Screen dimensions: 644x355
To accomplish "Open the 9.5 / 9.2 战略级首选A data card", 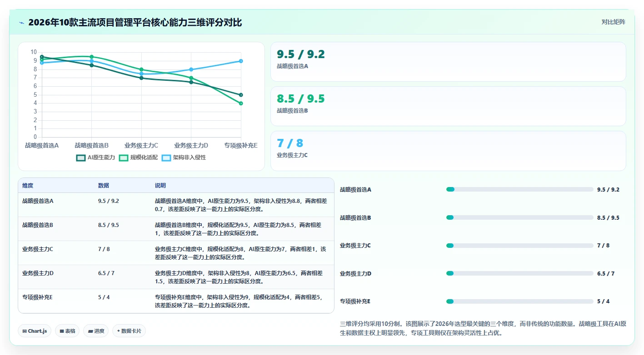I will coord(448,62).
